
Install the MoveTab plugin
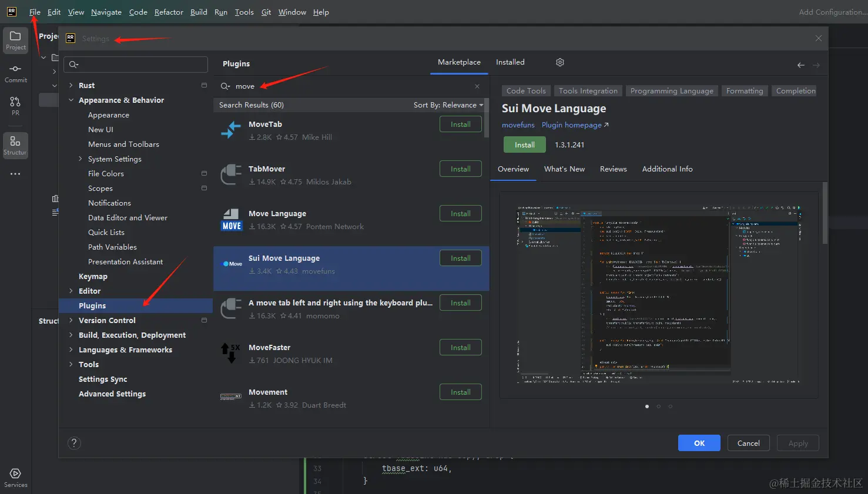click(x=461, y=125)
